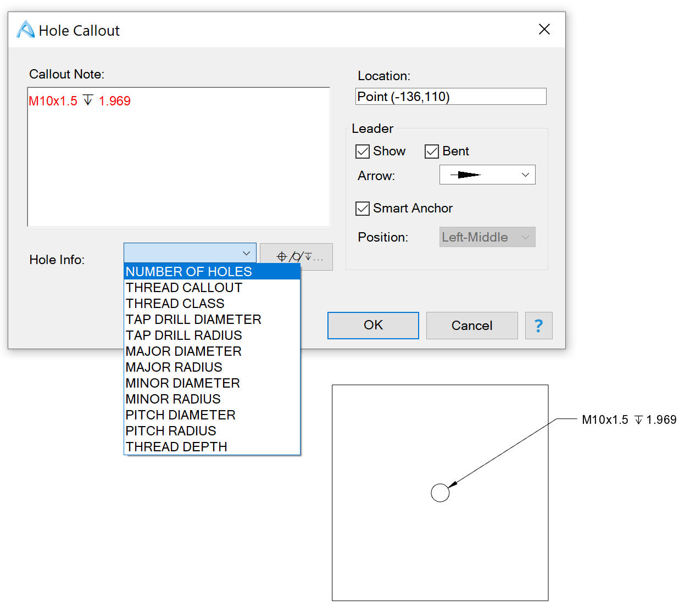Open the help question mark button
Image resolution: width=690 pixels, height=616 pixels.
tap(538, 326)
